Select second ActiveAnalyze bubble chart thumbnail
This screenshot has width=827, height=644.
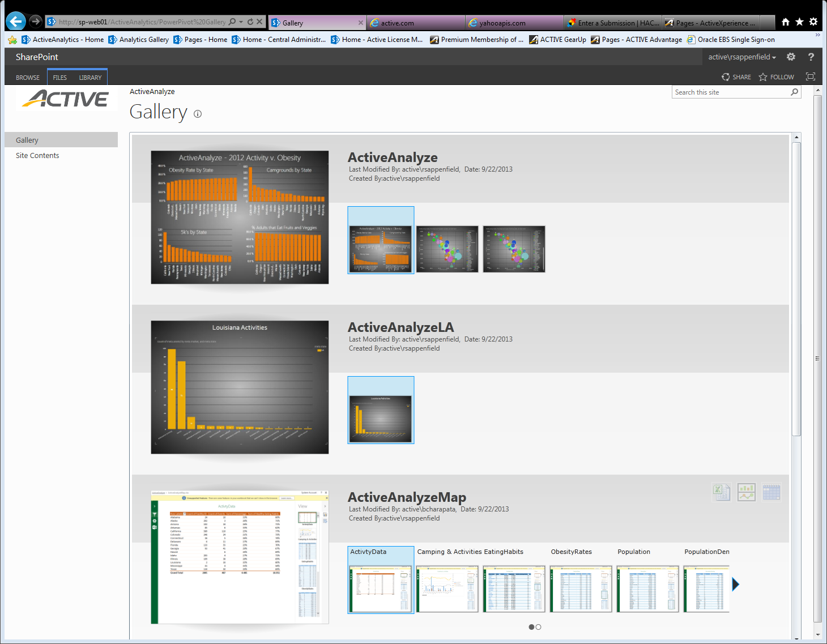pyautogui.click(x=447, y=249)
